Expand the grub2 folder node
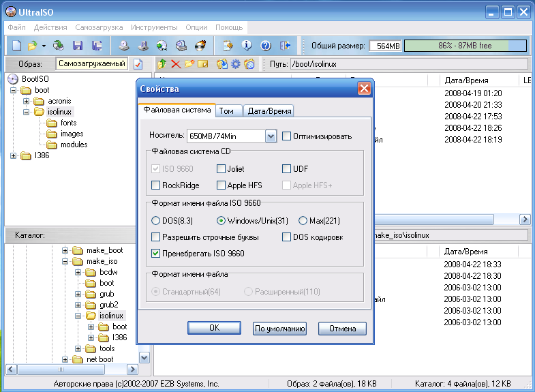Screen dimensions: 535x392 point(78,305)
